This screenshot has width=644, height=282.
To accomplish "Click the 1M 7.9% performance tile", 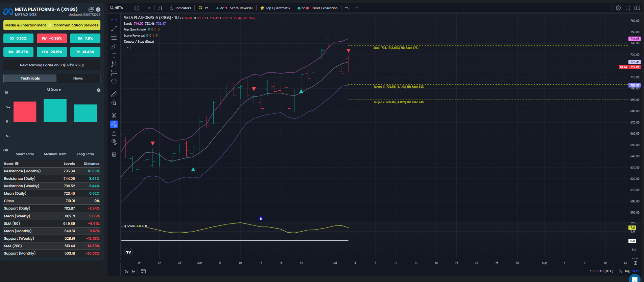I will [85, 38].
